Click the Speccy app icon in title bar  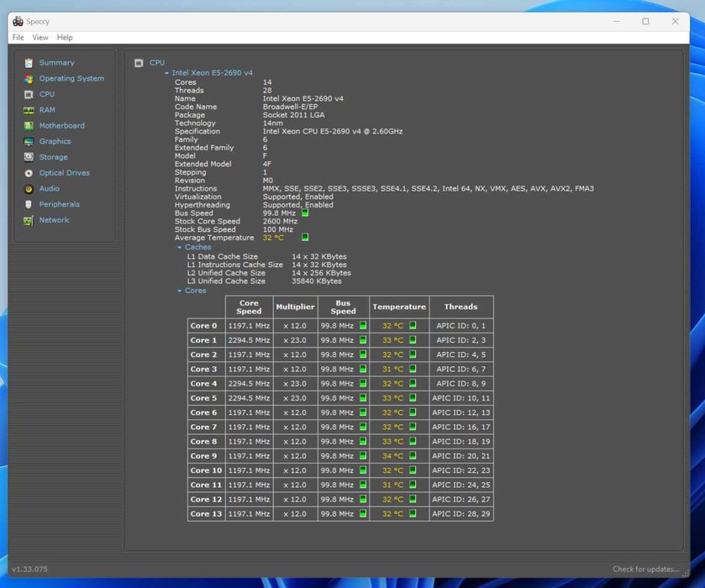(x=18, y=21)
